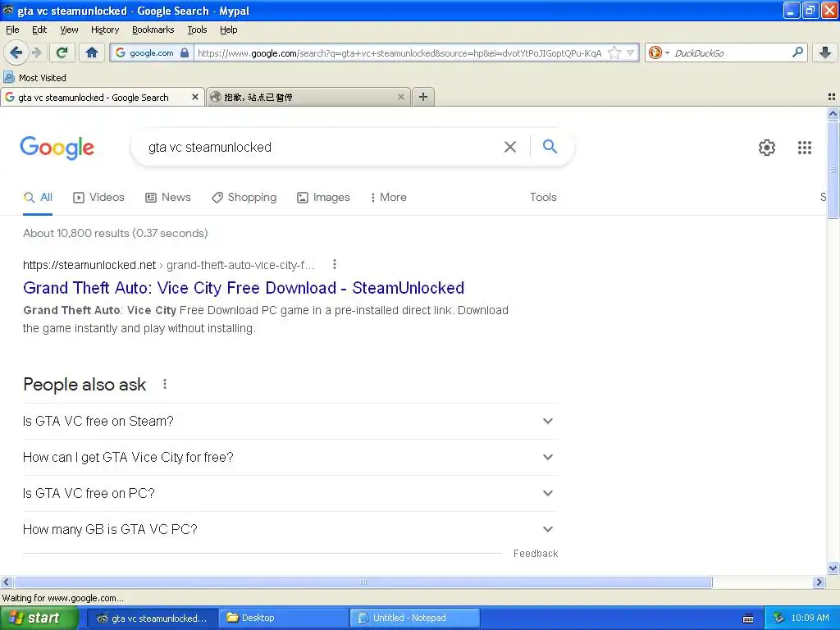Click the keyboard icon in taskbar
The width and height of the screenshot is (840, 630).
pos(748,619)
